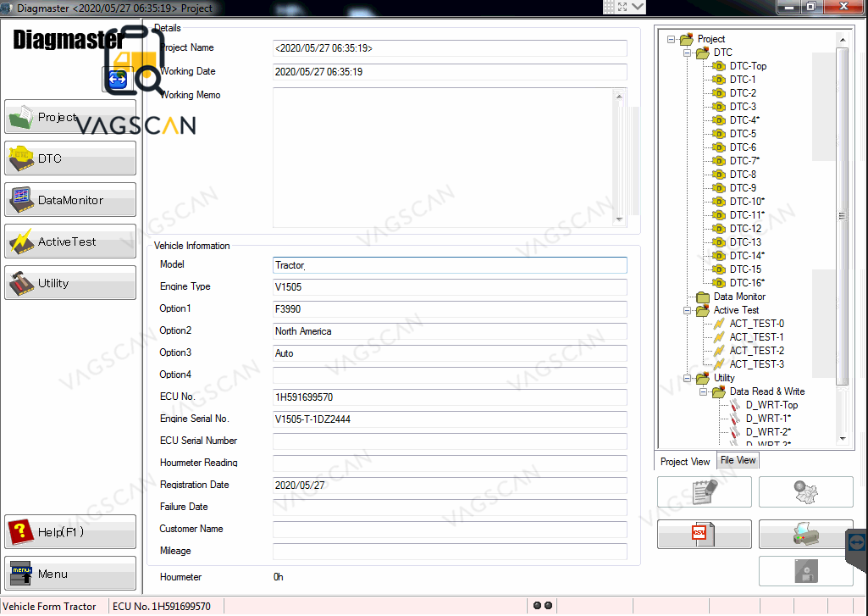Launch the ActiveTest section

[70, 241]
